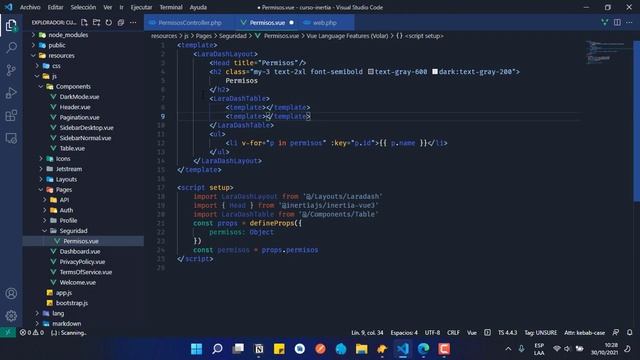Switch to web.php tab
Viewport: 640px width, 360px height.
click(x=325, y=22)
